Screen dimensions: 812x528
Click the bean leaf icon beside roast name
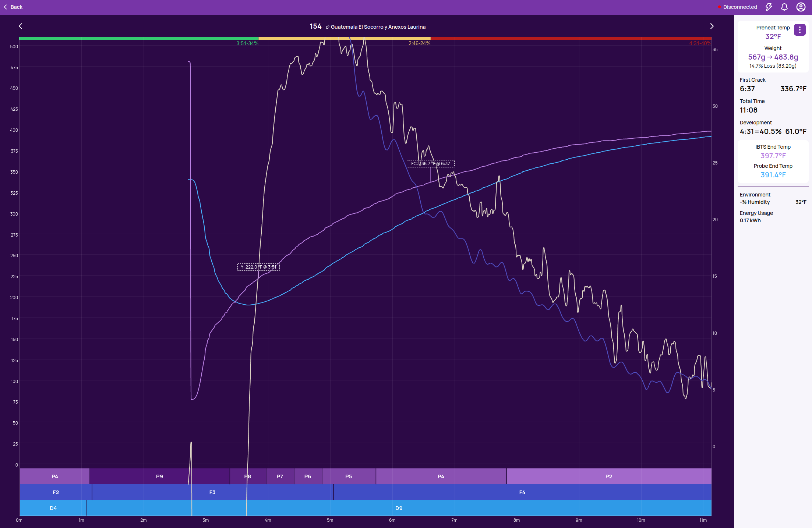pyautogui.click(x=327, y=27)
